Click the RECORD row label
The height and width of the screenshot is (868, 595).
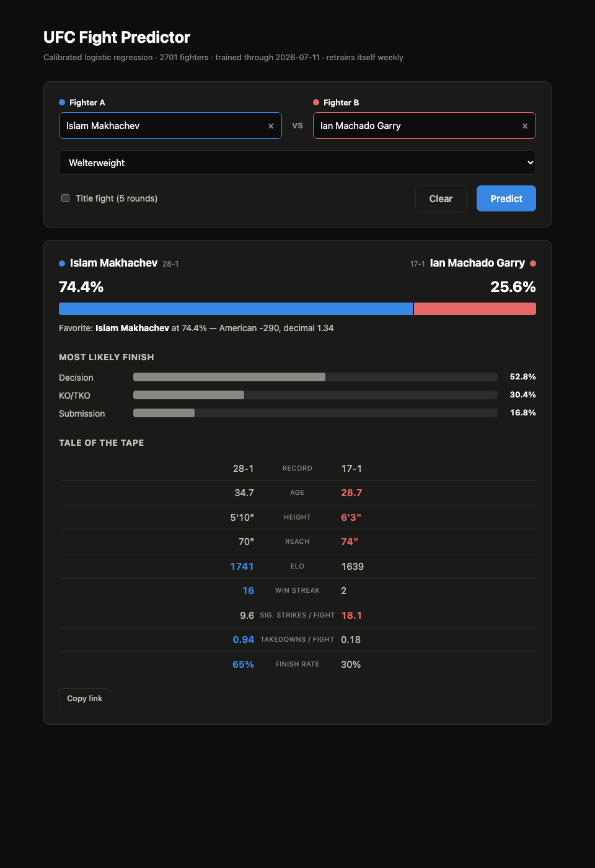click(x=297, y=469)
